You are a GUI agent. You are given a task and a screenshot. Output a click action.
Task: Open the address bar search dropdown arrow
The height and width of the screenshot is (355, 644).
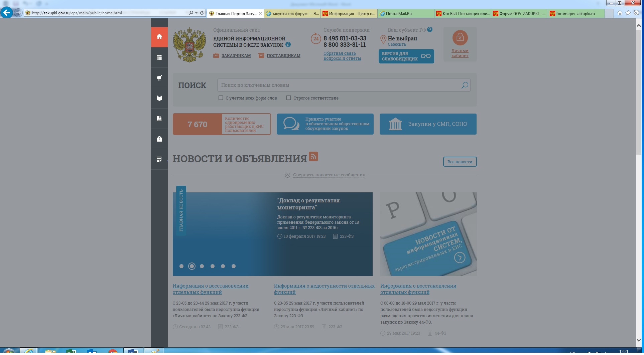click(x=196, y=13)
